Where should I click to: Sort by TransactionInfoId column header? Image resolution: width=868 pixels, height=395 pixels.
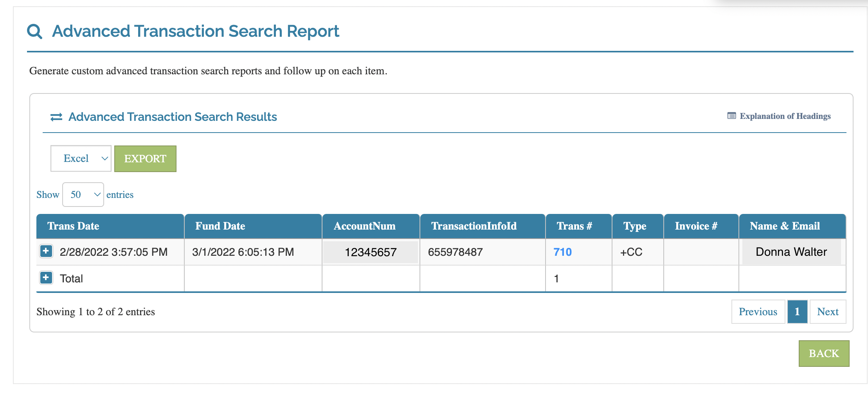point(474,226)
